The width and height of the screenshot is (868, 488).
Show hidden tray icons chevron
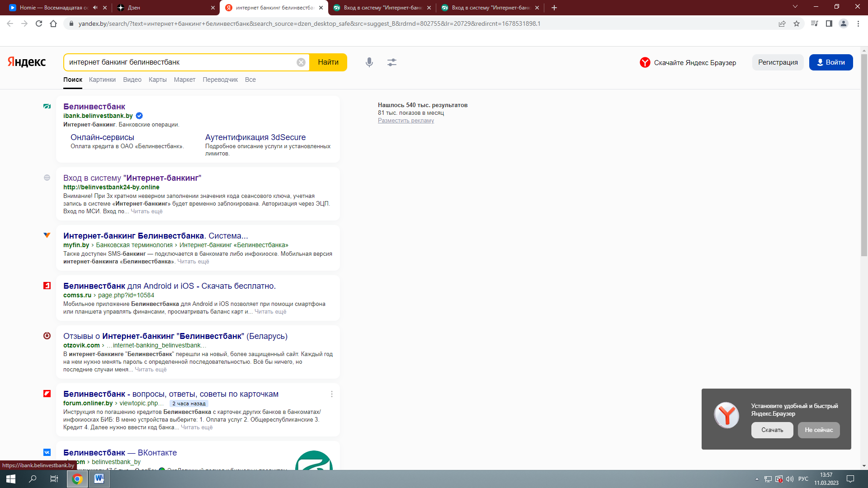[x=757, y=479]
